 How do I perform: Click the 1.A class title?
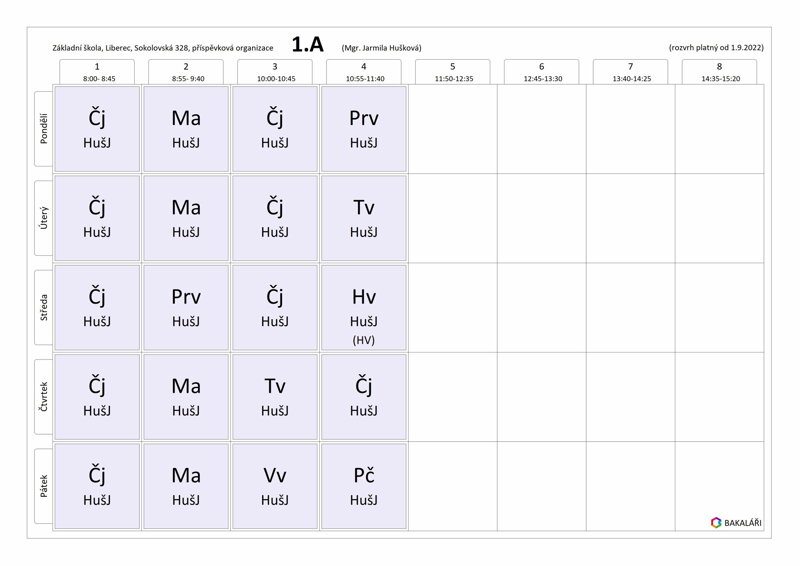click(x=308, y=45)
